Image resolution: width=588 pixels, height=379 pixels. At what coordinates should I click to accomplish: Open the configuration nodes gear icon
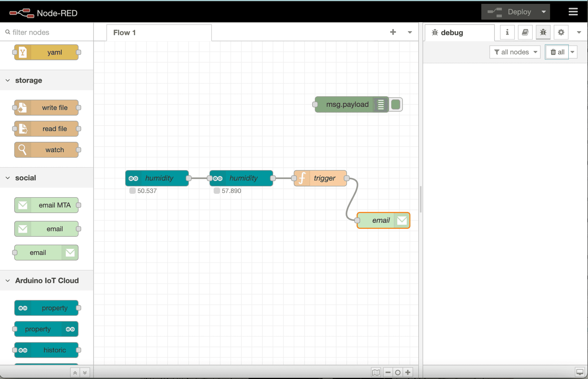point(561,32)
